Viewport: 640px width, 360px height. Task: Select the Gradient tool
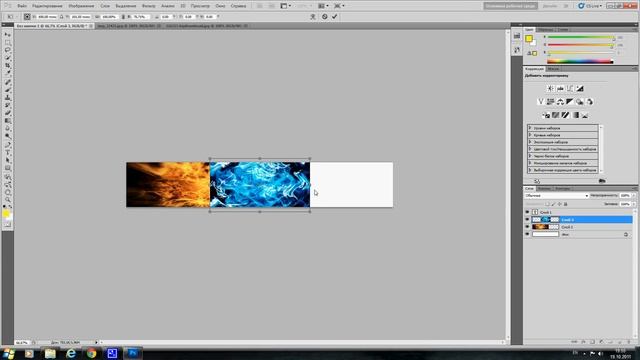tap(7, 121)
